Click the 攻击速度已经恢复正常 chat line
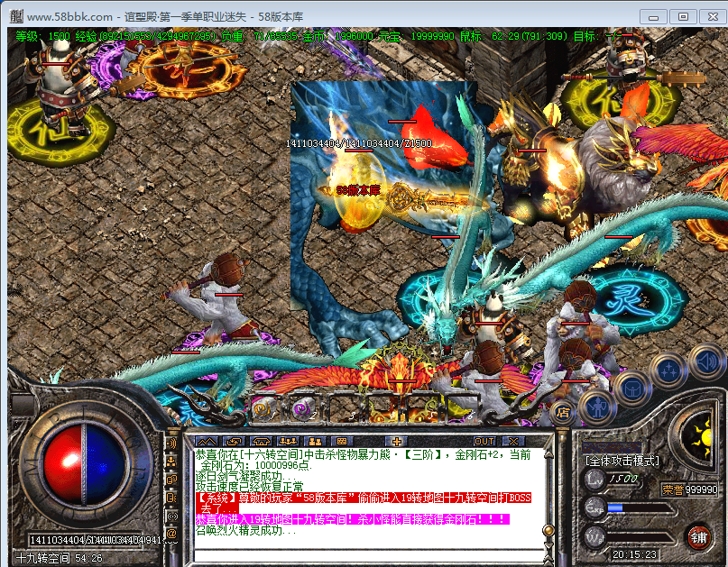Viewport: 728px width, 567px height. click(x=249, y=487)
